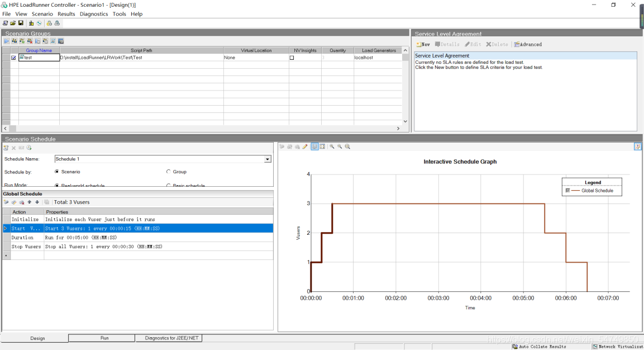Viewport: 644px width, 350px height.
Task: Switch to the Run tab
Action: click(x=104, y=338)
